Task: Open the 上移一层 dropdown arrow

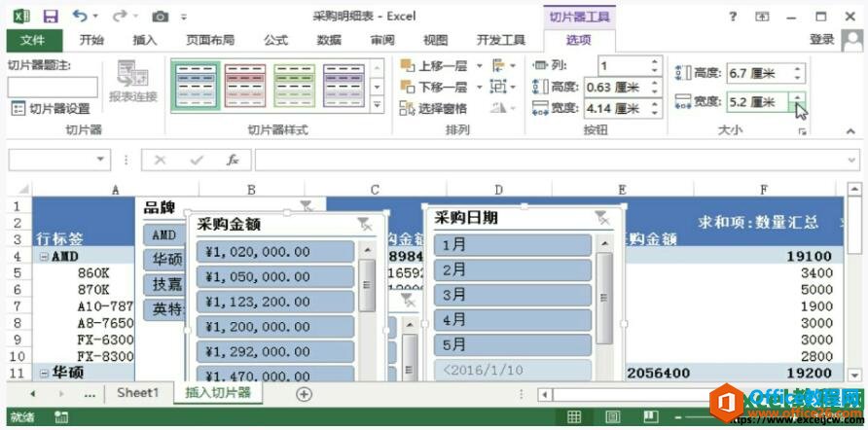Action: (480, 66)
